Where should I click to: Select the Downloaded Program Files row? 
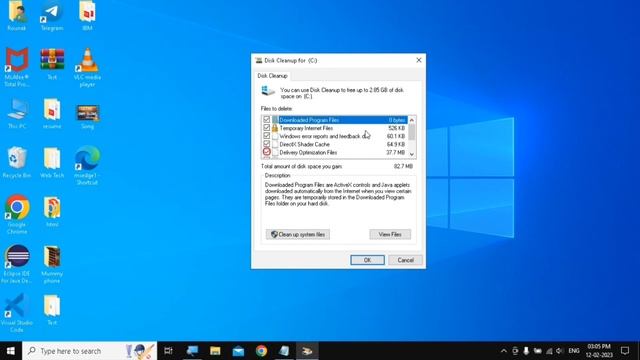coord(335,120)
